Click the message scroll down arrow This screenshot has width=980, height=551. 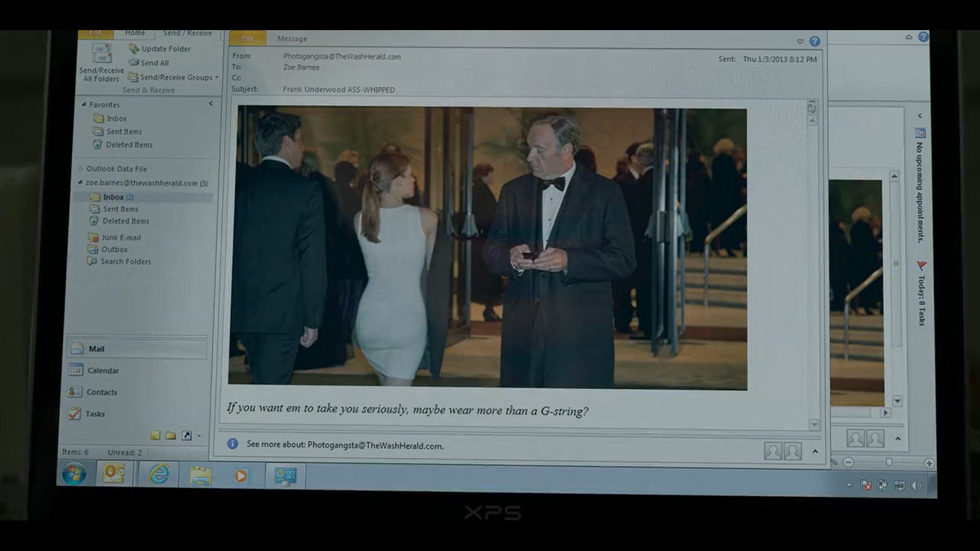[814, 424]
